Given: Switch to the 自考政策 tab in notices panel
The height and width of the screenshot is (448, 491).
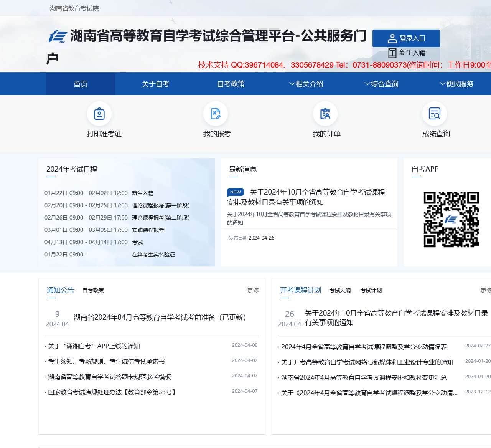Looking at the screenshot, I should click(x=93, y=290).
